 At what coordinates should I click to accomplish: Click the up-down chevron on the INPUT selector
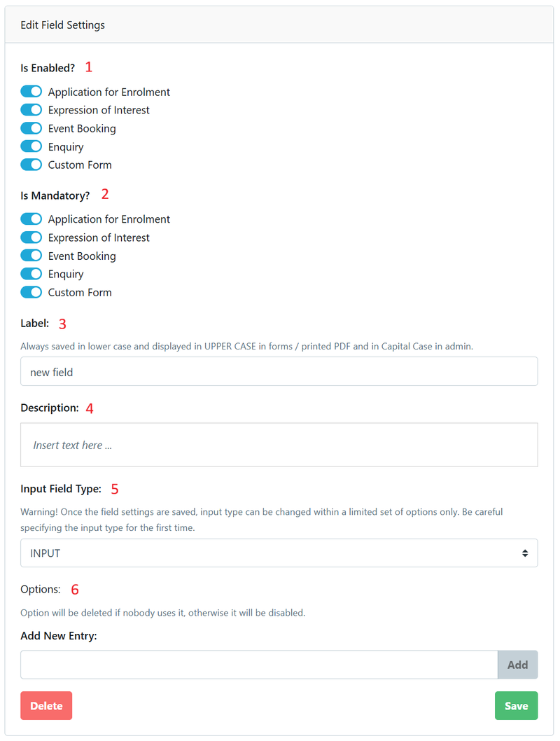(526, 553)
